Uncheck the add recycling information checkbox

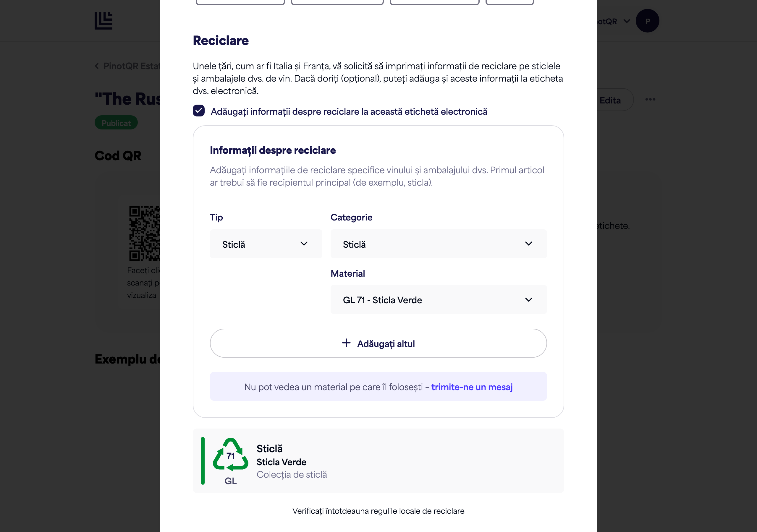(x=198, y=111)
